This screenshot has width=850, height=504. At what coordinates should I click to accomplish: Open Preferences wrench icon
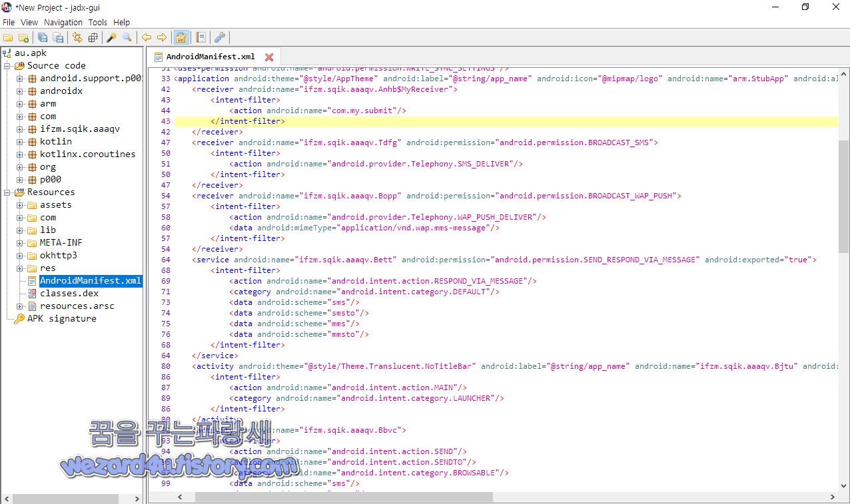(219, 37)
